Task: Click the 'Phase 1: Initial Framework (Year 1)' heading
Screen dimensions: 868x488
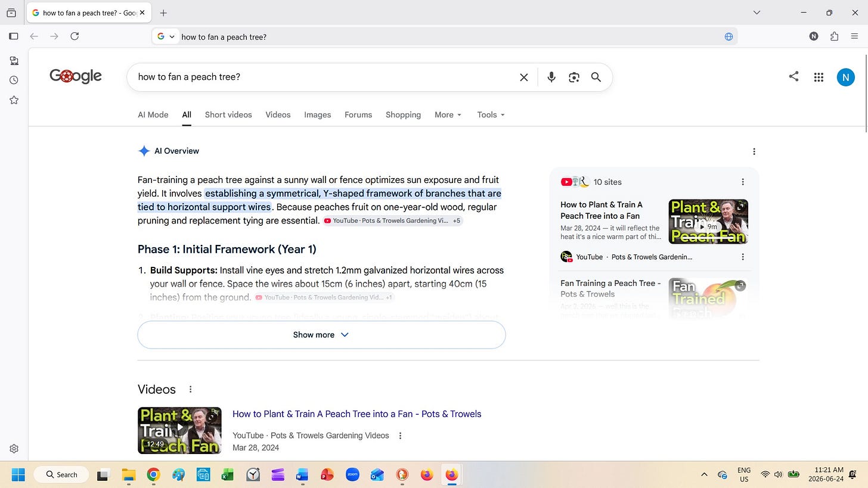Action: tap(227, 249)
